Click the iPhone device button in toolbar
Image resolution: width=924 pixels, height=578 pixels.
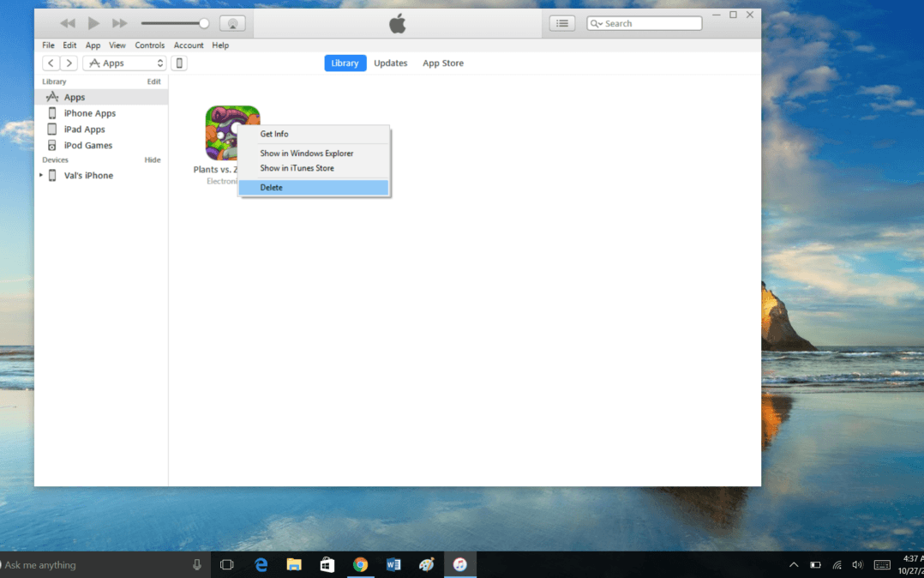tap(179, 63)
